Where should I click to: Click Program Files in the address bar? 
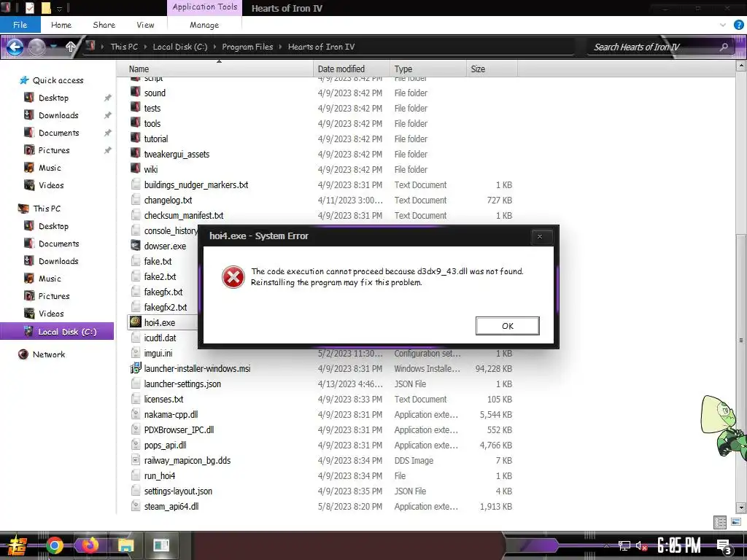(x=247, y=47)
